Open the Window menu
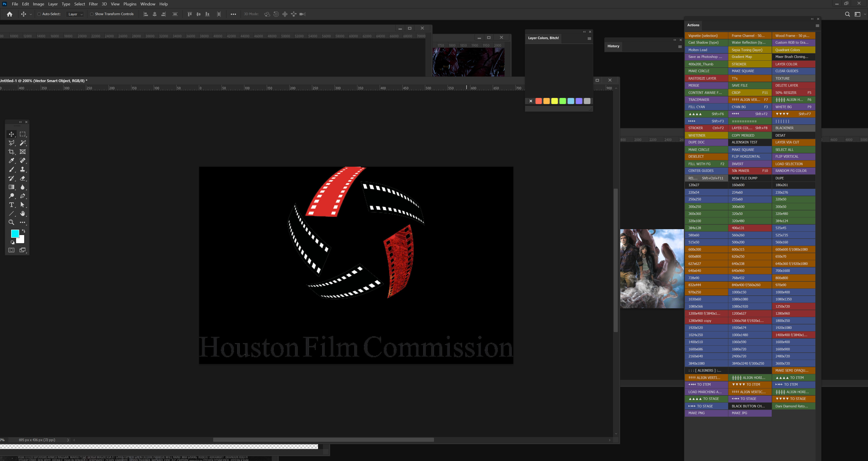This screenshot has width=868, height=461. coord(148,4)
